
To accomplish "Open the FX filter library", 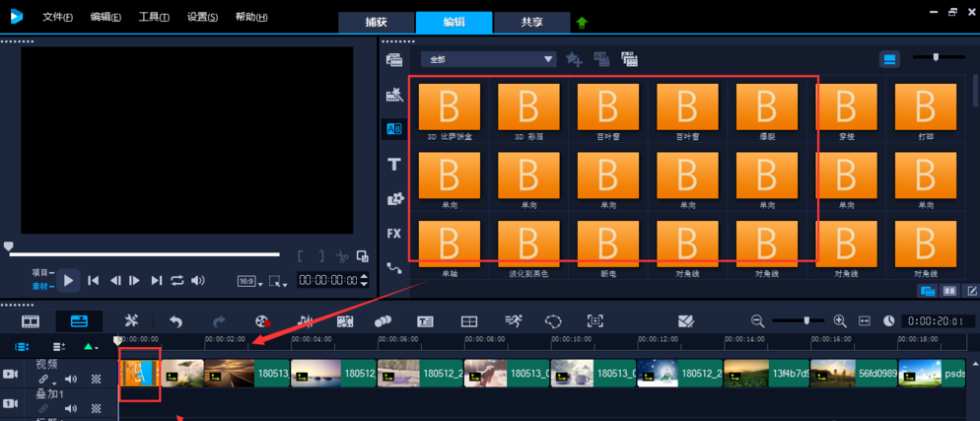I will click(x=394, y=234).
